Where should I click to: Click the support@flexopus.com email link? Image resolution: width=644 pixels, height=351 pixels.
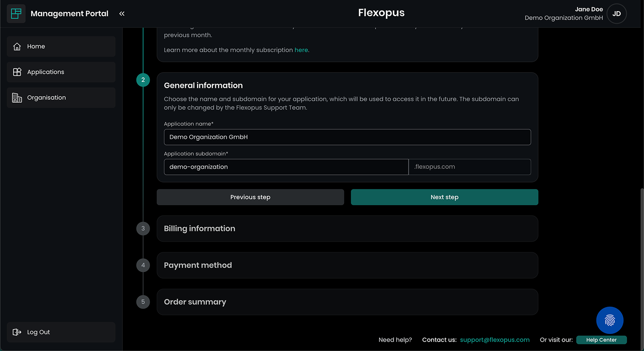click(494, 340)
